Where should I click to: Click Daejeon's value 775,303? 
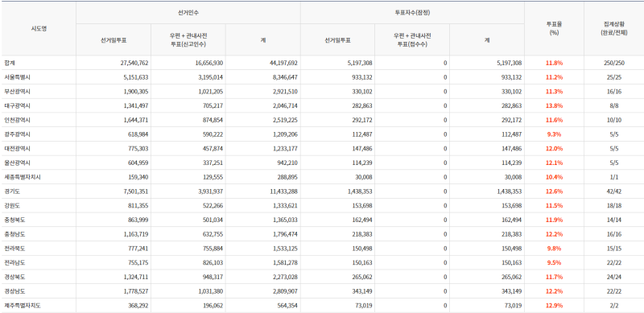click(x=138, y=149)
